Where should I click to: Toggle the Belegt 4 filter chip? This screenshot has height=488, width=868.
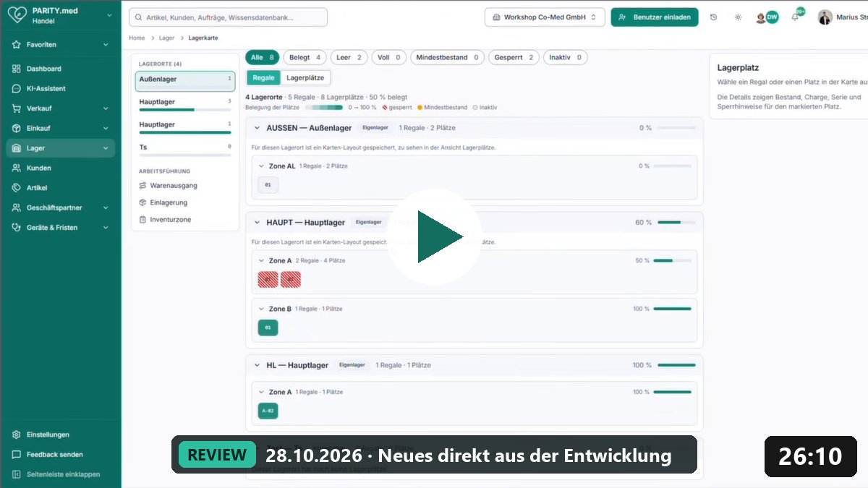click(305, 57)
